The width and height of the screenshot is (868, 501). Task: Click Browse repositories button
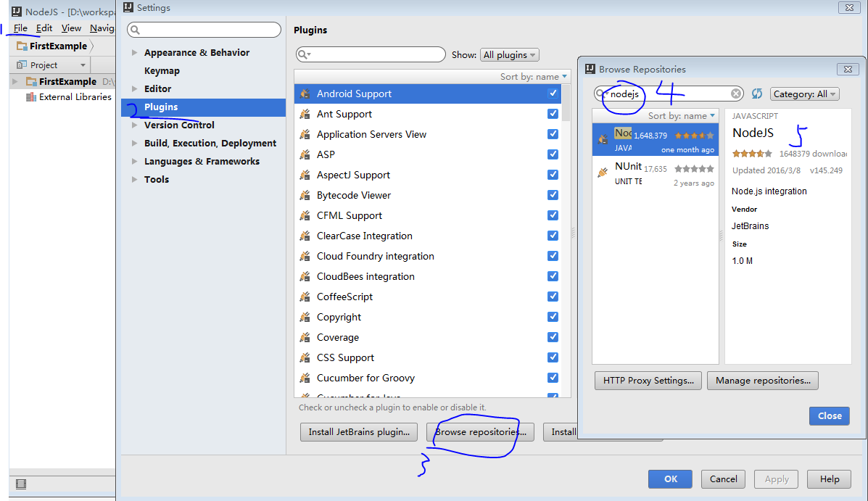(480, 432)
